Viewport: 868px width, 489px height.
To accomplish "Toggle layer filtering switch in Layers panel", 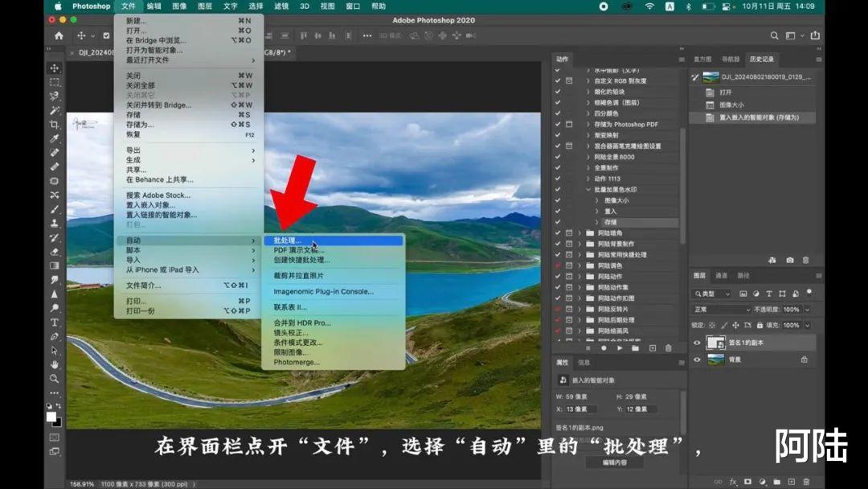I will (809, 292).
